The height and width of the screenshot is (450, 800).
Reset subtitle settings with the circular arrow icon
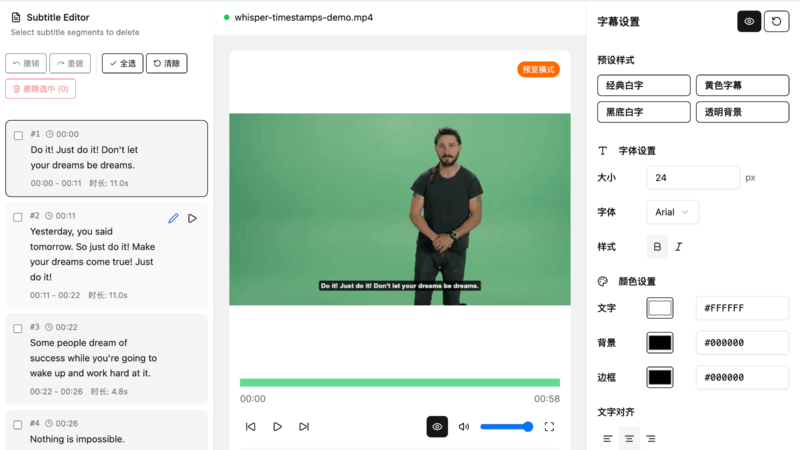click(x=776, y=21)
